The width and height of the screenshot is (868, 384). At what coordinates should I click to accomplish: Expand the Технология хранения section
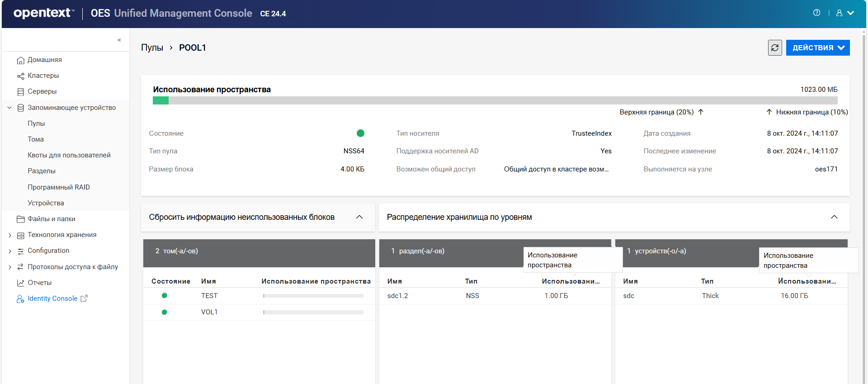[x=9, y=235]
